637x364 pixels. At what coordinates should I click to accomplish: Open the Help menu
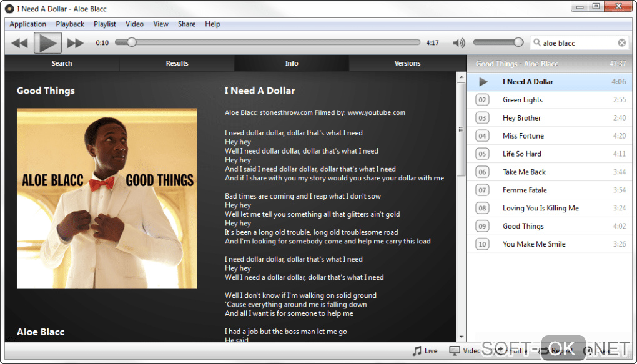212,24
